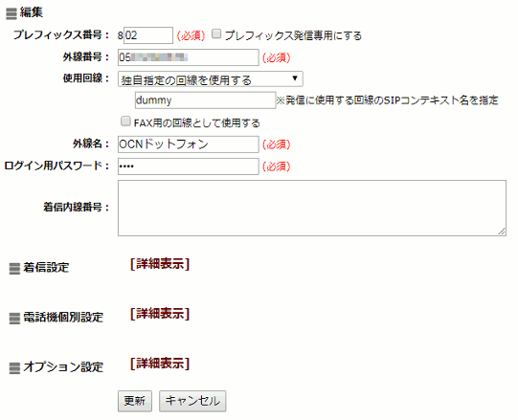
Task: Select the dummy SIP context field
Action: (205, 100)
